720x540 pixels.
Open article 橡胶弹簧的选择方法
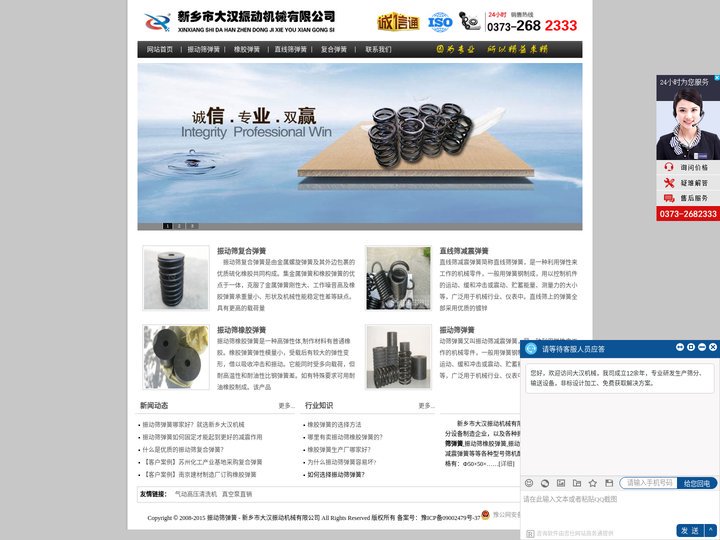(334, 425)
